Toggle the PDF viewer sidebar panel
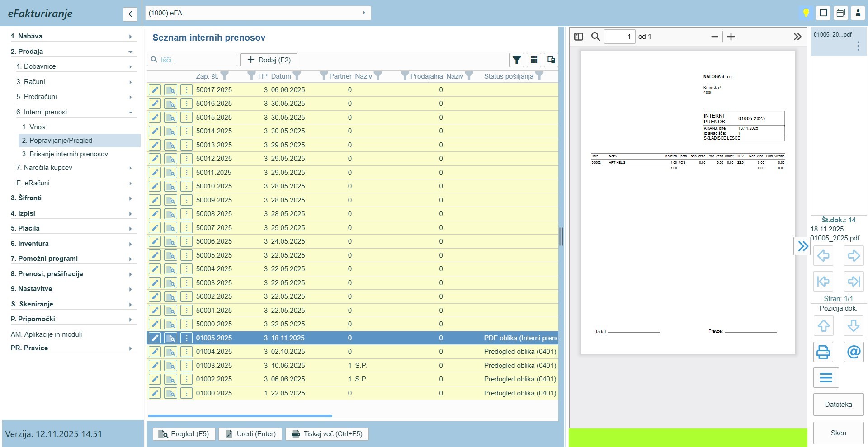 (579, 37)
